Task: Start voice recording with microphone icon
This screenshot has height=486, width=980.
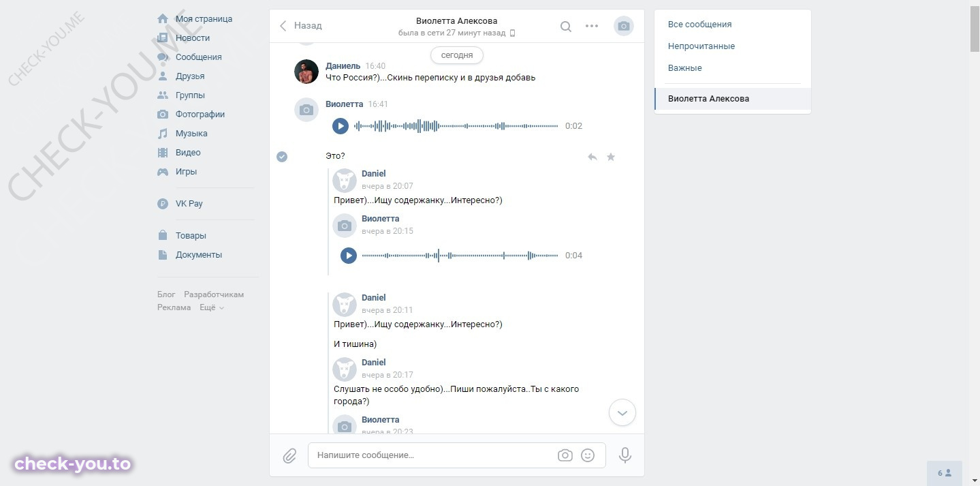Action: point(625,455)
